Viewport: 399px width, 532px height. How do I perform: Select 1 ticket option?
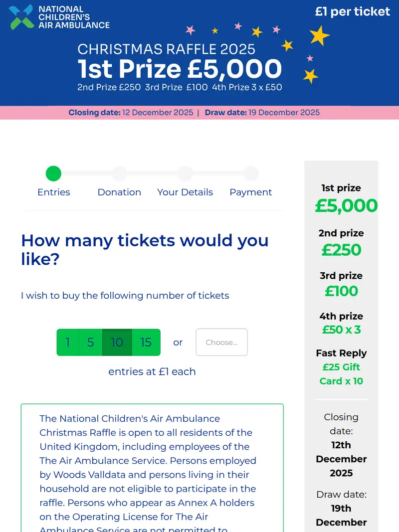click(x=67, y=343)
